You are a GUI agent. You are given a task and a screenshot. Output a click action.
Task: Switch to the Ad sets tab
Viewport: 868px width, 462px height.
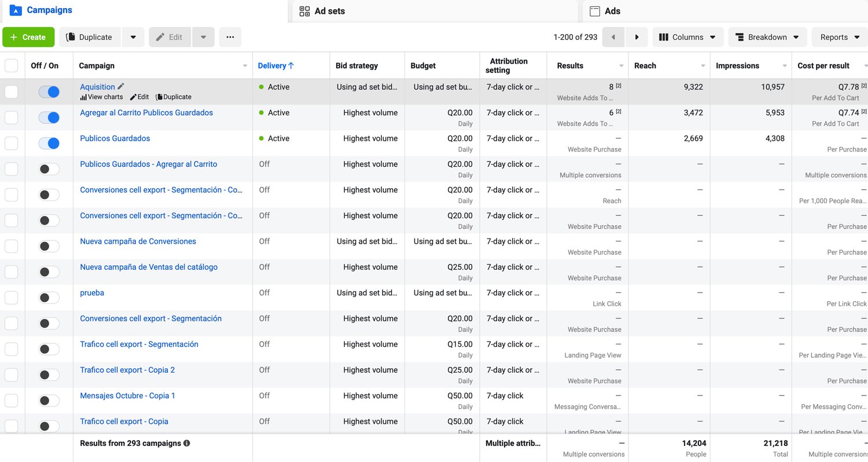[328, 10]
